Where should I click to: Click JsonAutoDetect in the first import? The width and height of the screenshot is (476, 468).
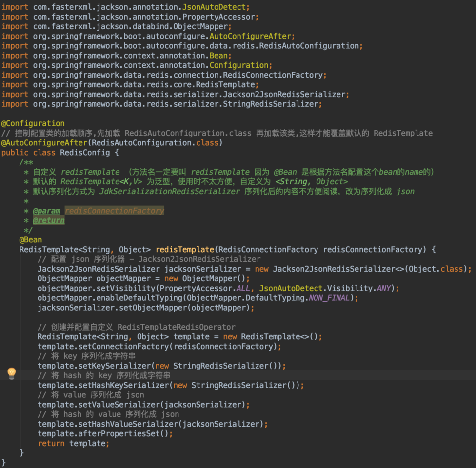[x=214, y=7]
